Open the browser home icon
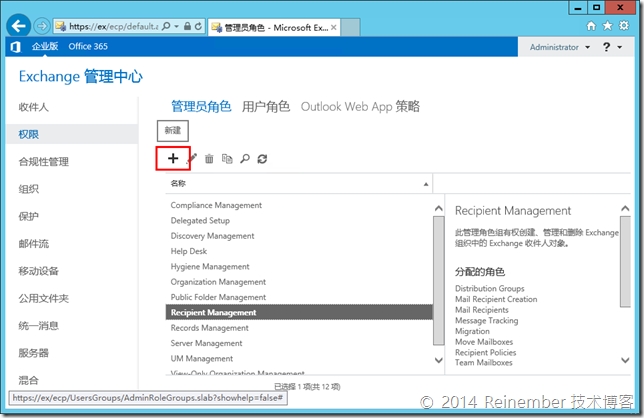The height and width of the screenshot is (418, 644). coord(591,26)
